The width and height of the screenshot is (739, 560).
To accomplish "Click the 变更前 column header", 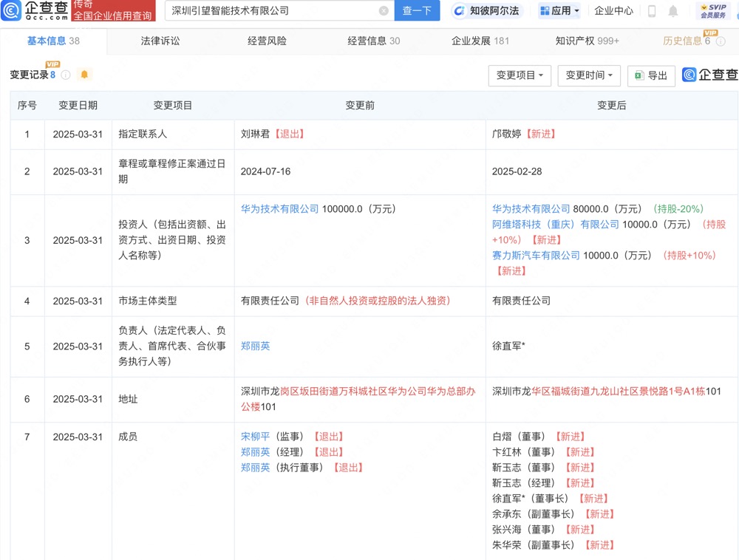I will pyautogui.click(x=360, y=106).
